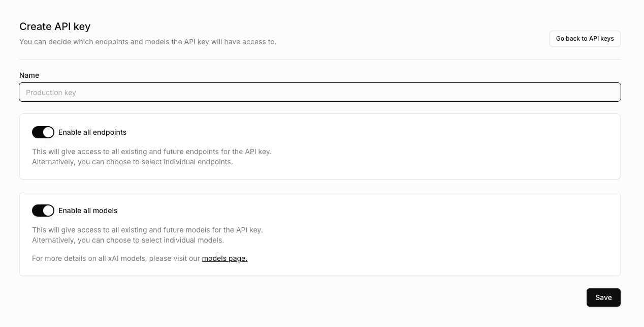Click the divider line under the page header
Image resolution: width=644 pixels, height=327 pixels.
320,59
